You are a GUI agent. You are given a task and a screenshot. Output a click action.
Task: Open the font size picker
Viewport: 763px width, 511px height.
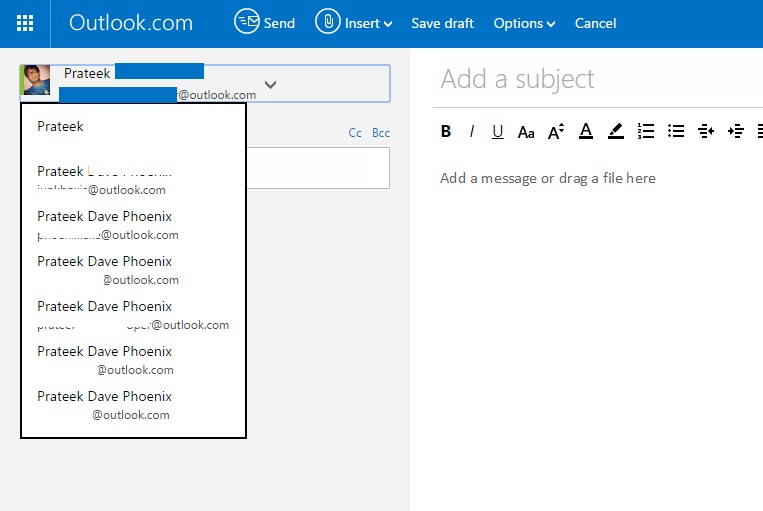pos(556,131)
